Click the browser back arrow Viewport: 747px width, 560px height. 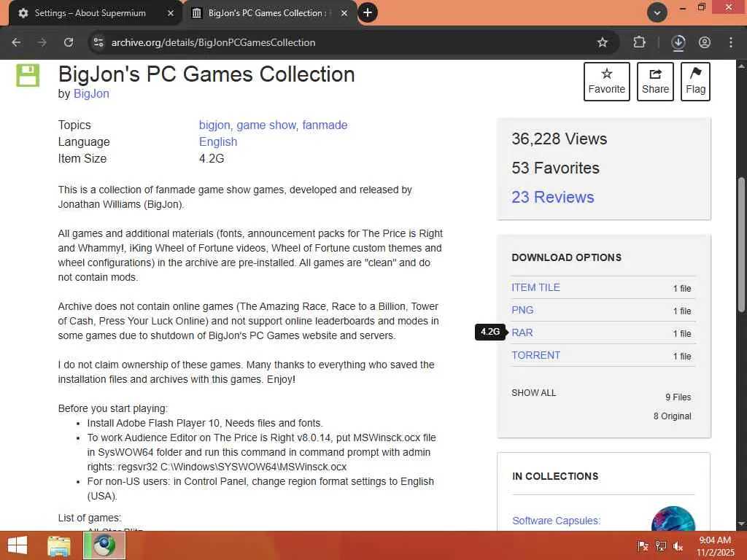click(16, 42)
